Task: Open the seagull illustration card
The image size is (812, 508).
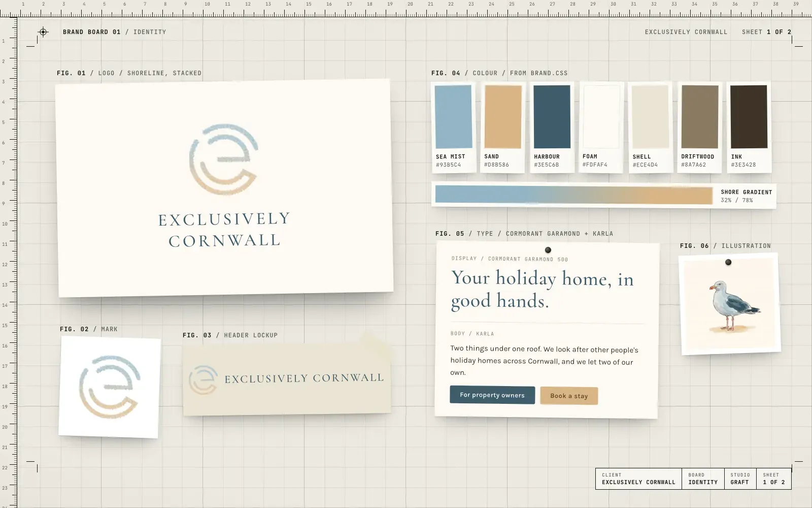Action: click(x=730, y=304)
